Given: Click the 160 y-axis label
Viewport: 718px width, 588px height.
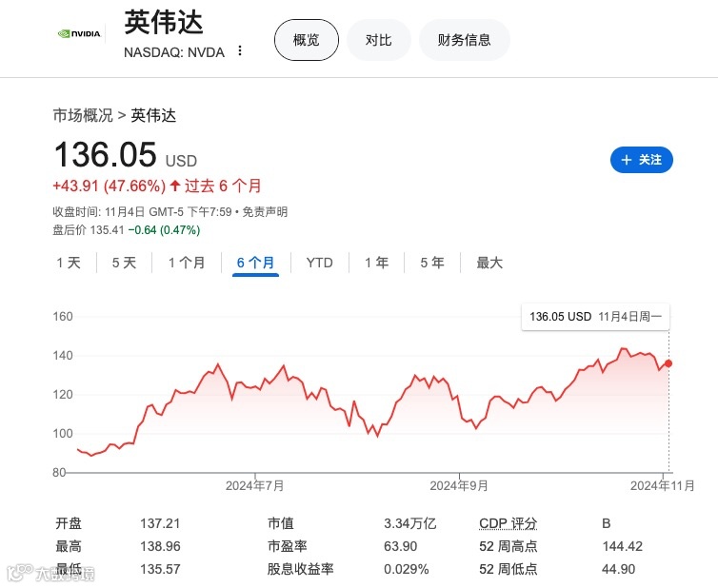Looking at the screenshot, I should coord(63,316).
